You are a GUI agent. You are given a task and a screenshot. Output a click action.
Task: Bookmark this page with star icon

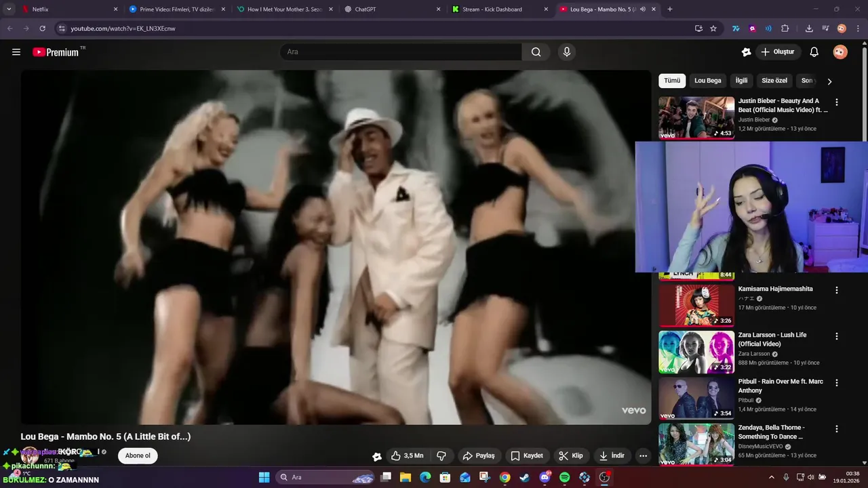(x=713, y=28)
